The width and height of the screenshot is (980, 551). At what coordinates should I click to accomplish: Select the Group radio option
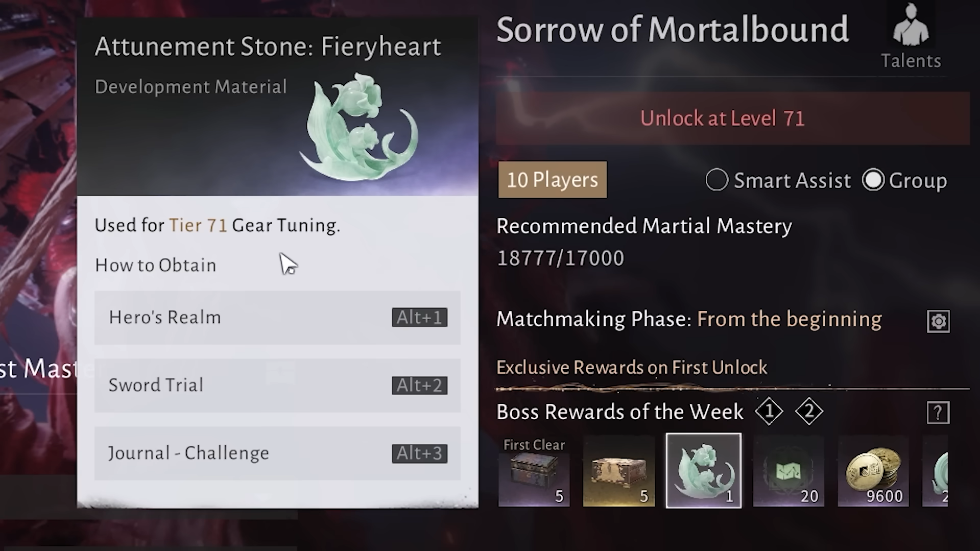(873, 180)
